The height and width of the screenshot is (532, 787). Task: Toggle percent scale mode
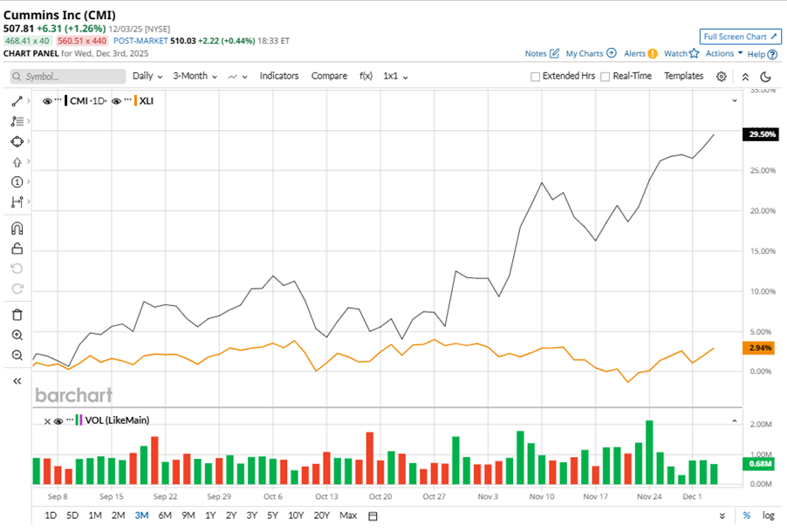(746, 515)
